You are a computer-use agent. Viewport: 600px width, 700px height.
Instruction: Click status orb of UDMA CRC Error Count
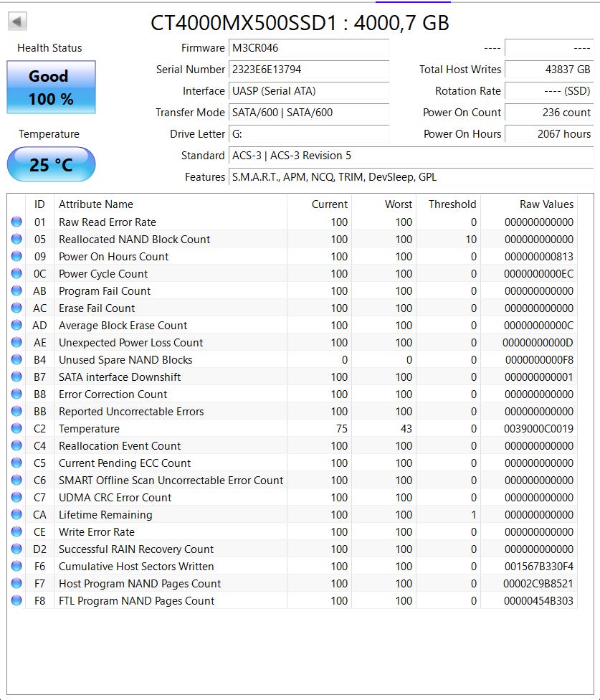(16, 497)
